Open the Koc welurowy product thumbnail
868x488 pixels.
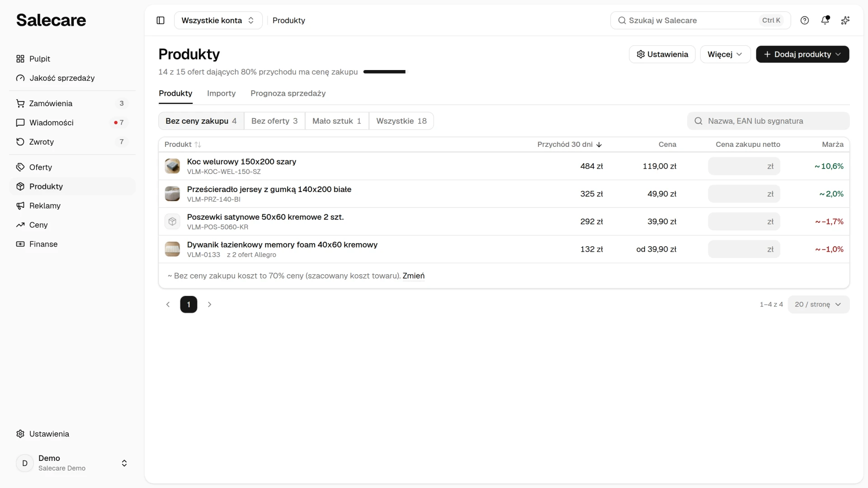click(172, 166)
